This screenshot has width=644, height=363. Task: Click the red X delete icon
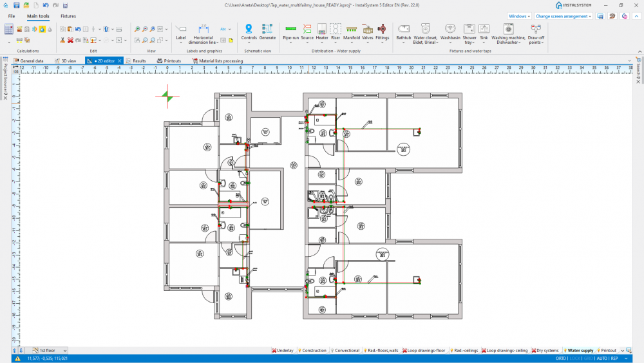click(71, 40)
